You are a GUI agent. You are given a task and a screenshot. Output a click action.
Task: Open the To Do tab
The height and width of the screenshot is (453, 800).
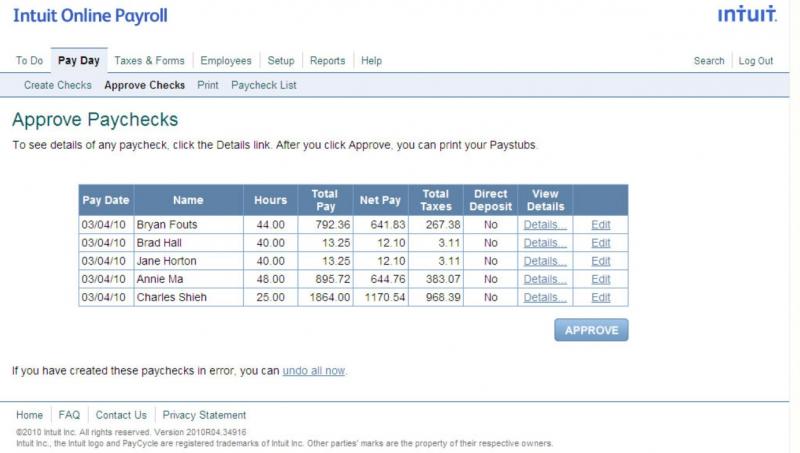tap(29, 61)
